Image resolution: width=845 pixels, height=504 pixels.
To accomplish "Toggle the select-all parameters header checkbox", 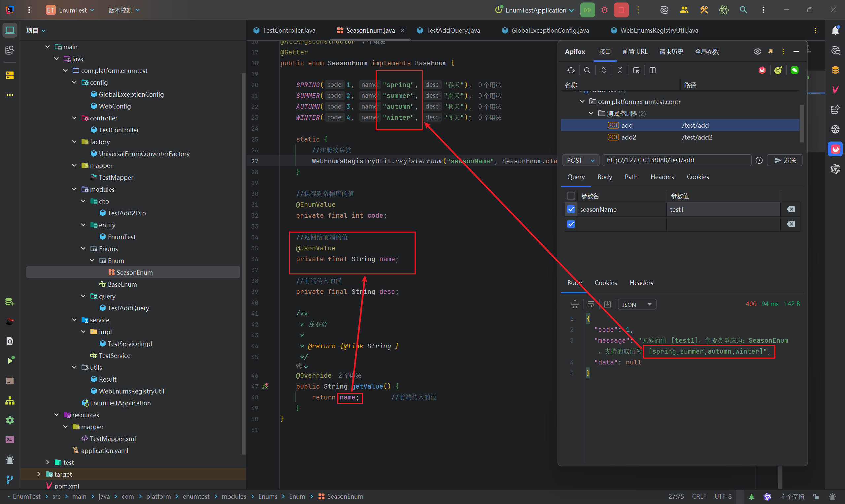I will (571, 196).
